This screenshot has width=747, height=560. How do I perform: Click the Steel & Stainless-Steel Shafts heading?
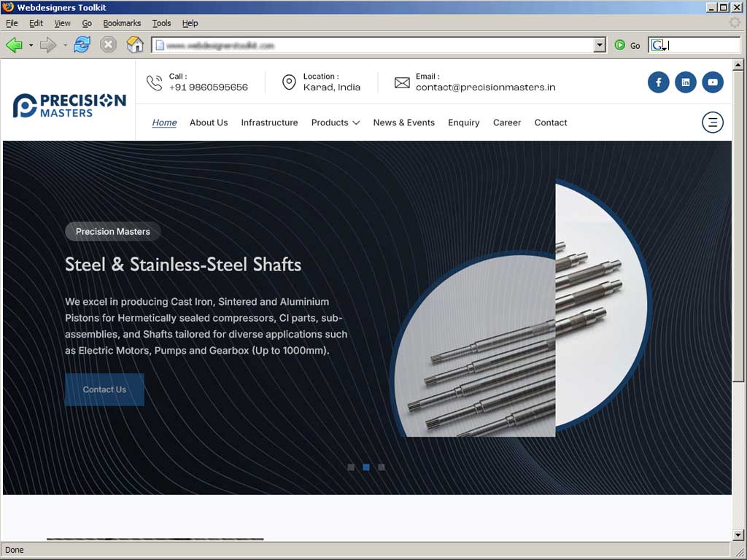(x=183, y=264)
